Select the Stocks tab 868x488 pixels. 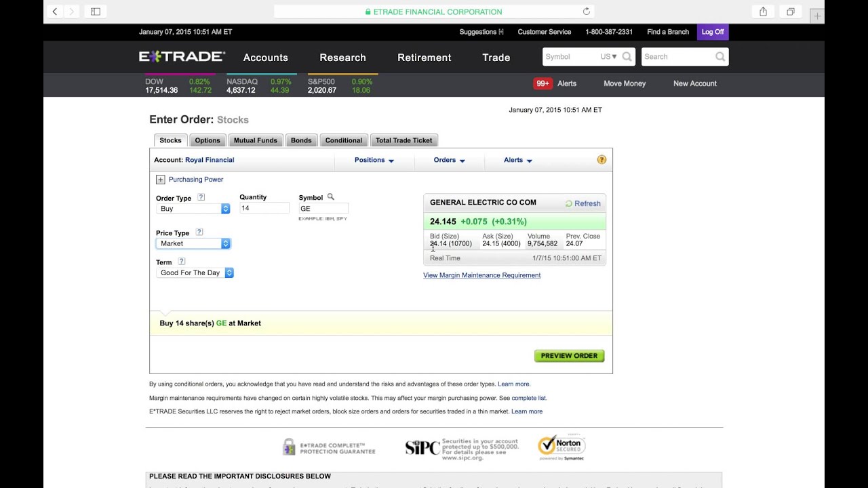point(170,140)
